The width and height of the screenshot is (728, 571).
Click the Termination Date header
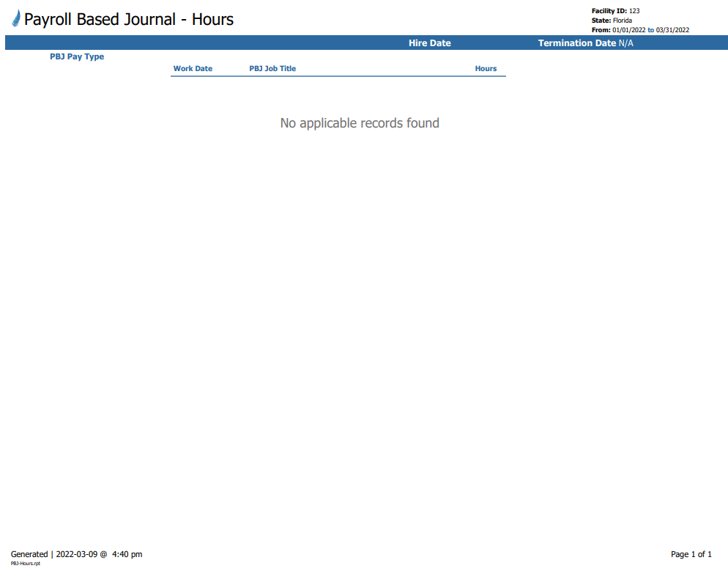(x=577, y=43)
